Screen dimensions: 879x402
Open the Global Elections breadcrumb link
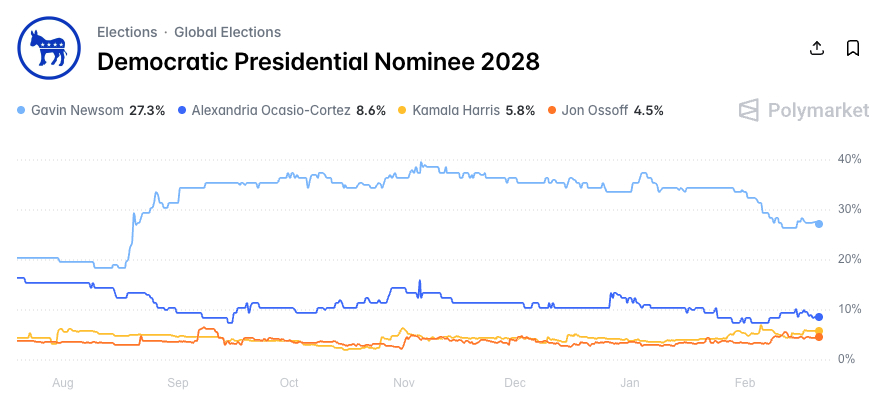(x=227, y=32)
